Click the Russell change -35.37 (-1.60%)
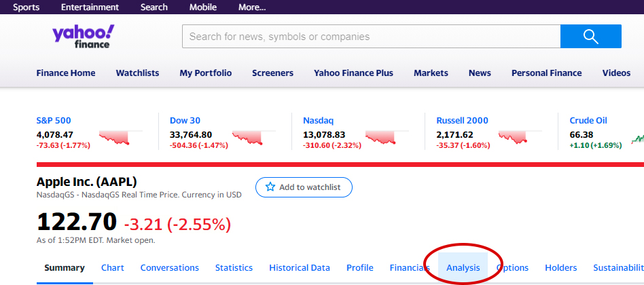The image size is (644, 285). tap(463, 145)
